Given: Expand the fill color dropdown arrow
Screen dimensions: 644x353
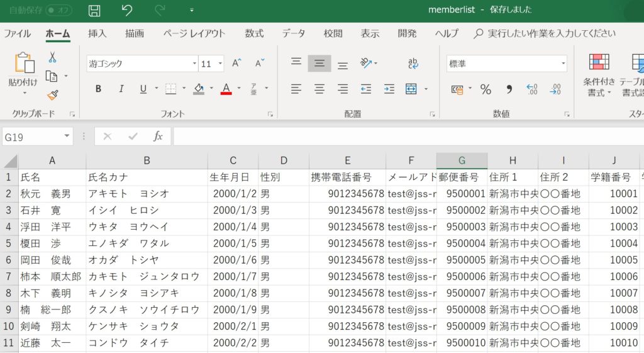Looking at the screenshot, I should point(211,88).
